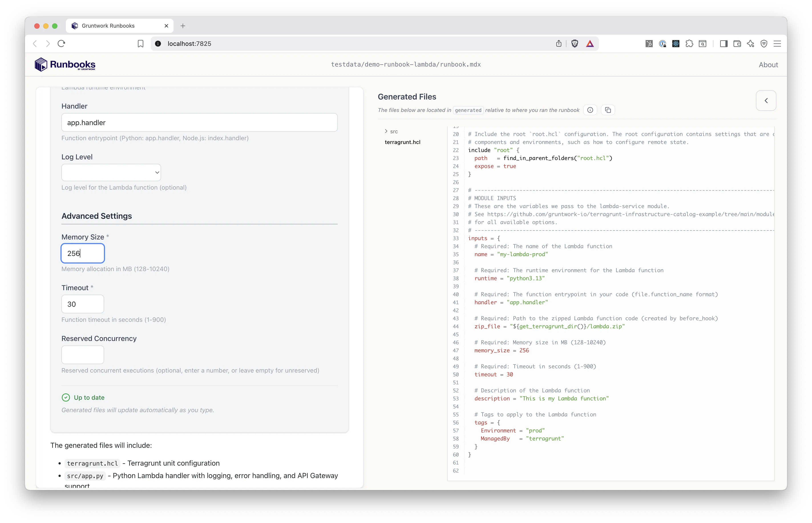Open Leo AI sparkle icon
This screenshot has width=812, height=523.
pyautogui.click(x=750, y=43)
